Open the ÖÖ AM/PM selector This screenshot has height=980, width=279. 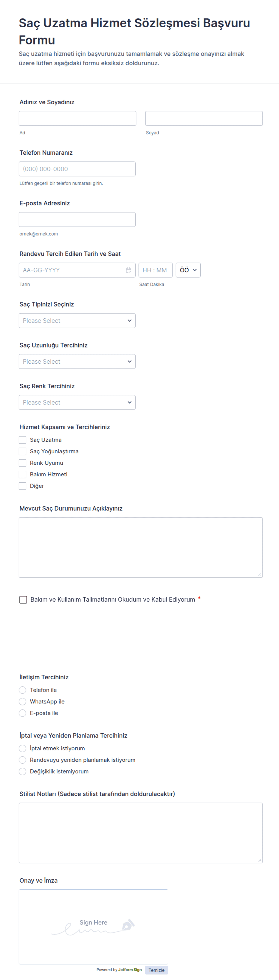pyautogui.click(x=188, y=270)
